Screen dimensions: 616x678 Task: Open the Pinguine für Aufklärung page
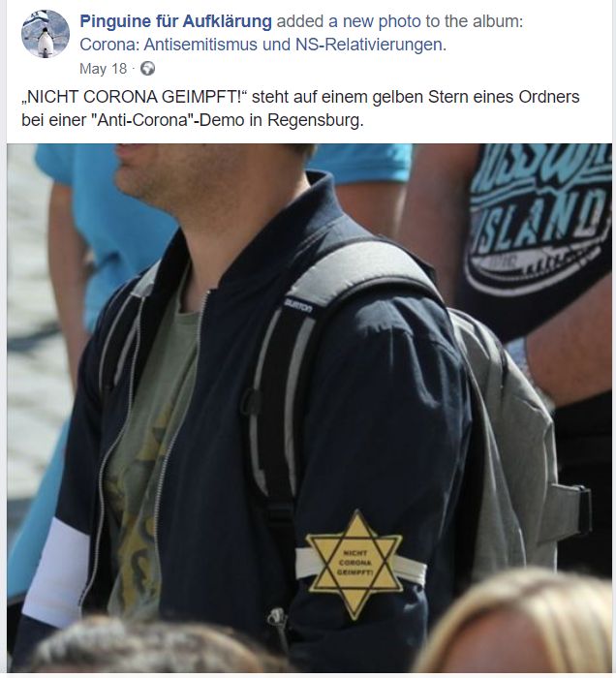175,21
